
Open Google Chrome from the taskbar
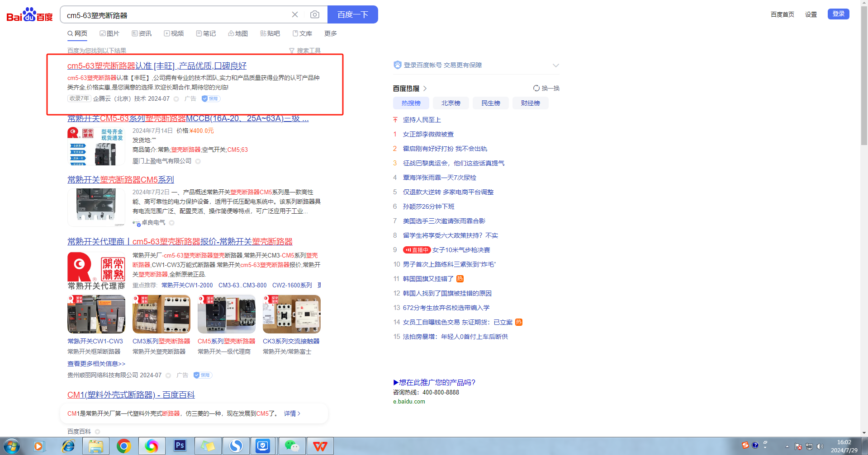click(x=123, y=446)
